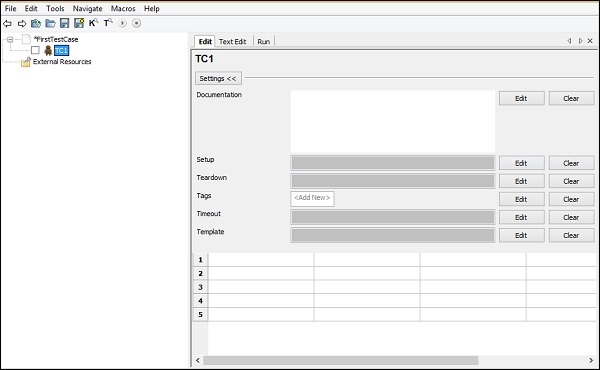Viewport: 600px width, 370px height.
Task: Collapse the Settings << section
Action: tap(218, 78)
